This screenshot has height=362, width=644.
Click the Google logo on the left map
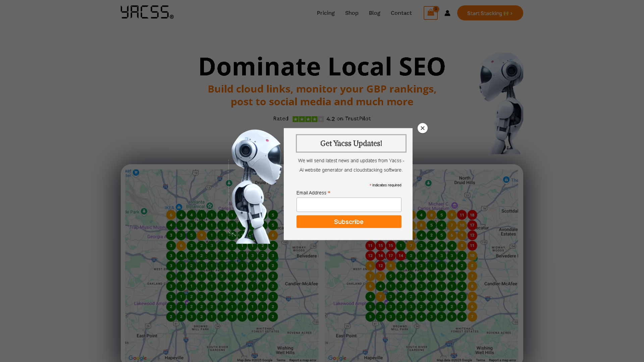click(137, 358)
